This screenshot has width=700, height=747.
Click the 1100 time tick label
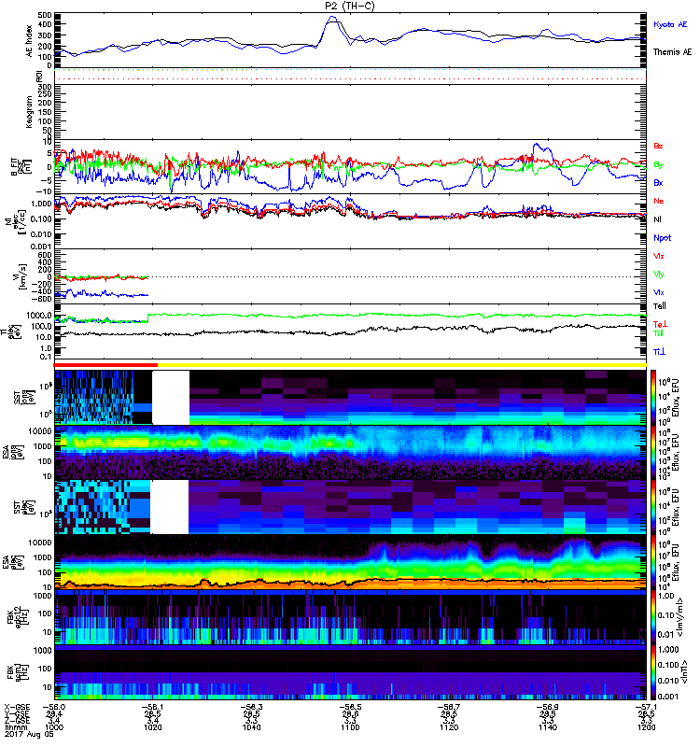coord(350,727)
